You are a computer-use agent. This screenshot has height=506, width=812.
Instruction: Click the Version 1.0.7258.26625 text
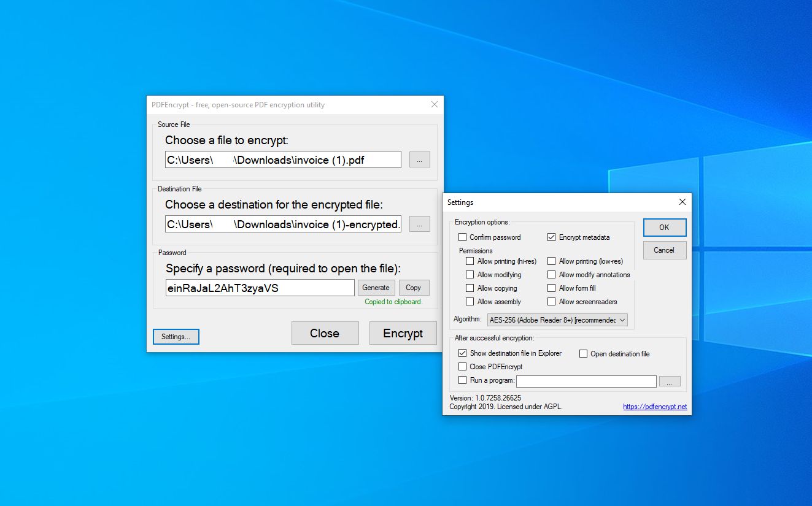point(485,398)
